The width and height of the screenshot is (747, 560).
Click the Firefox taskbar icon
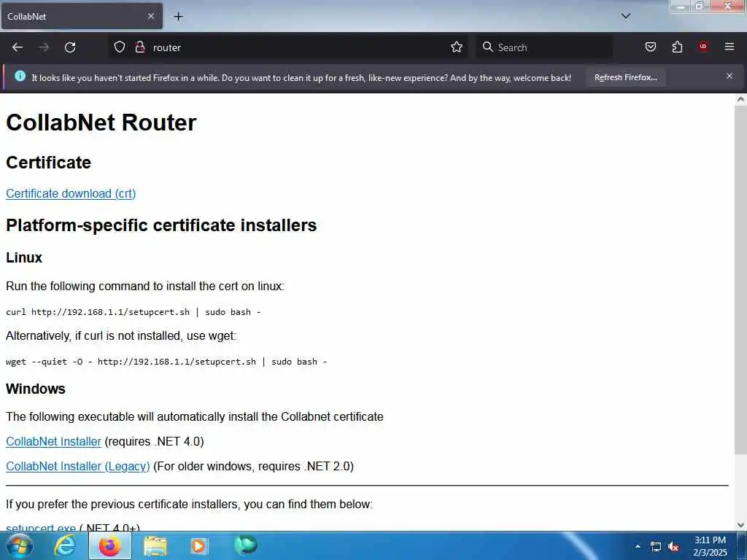click(110, 545)
